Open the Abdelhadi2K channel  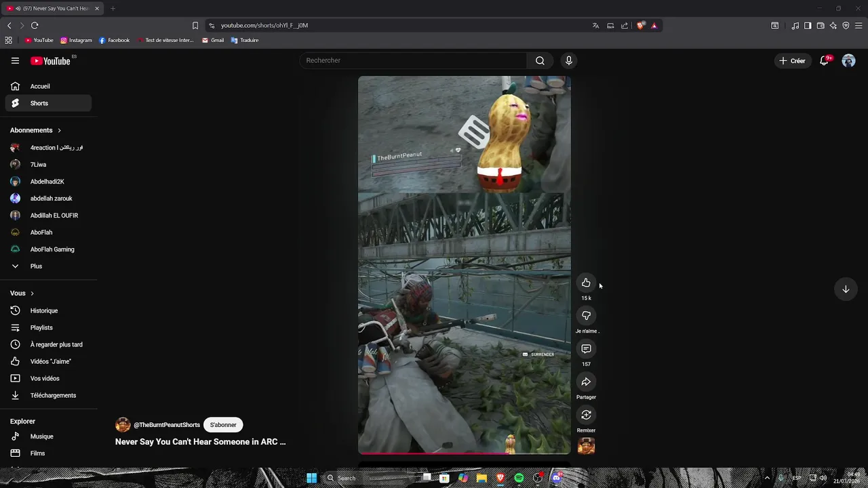48,182
